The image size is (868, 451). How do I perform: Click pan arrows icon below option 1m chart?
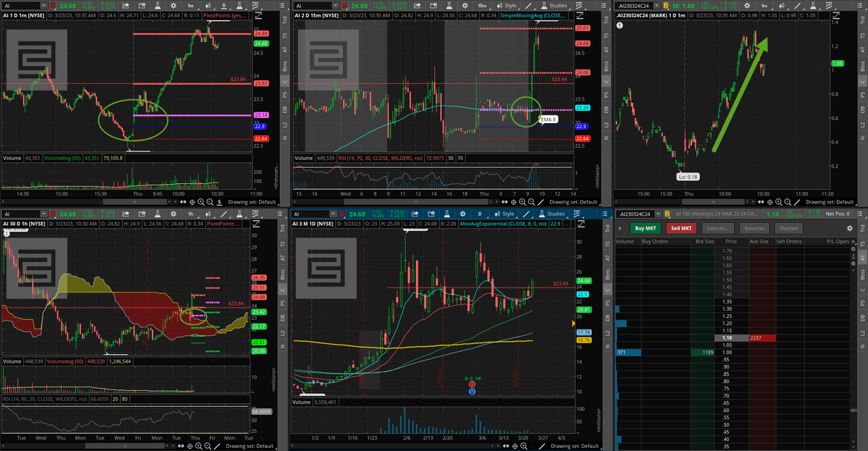[x=761, y=202]
